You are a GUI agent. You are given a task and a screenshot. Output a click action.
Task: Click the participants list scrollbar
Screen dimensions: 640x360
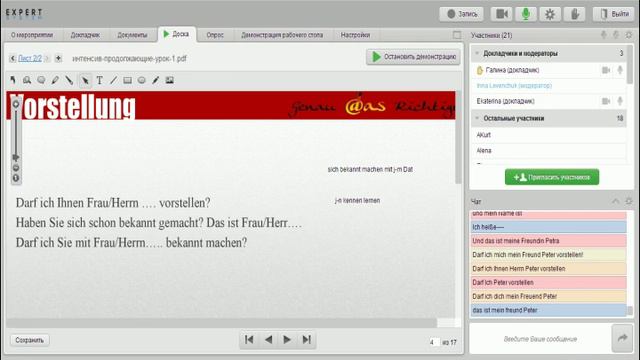tap(630, 64)
